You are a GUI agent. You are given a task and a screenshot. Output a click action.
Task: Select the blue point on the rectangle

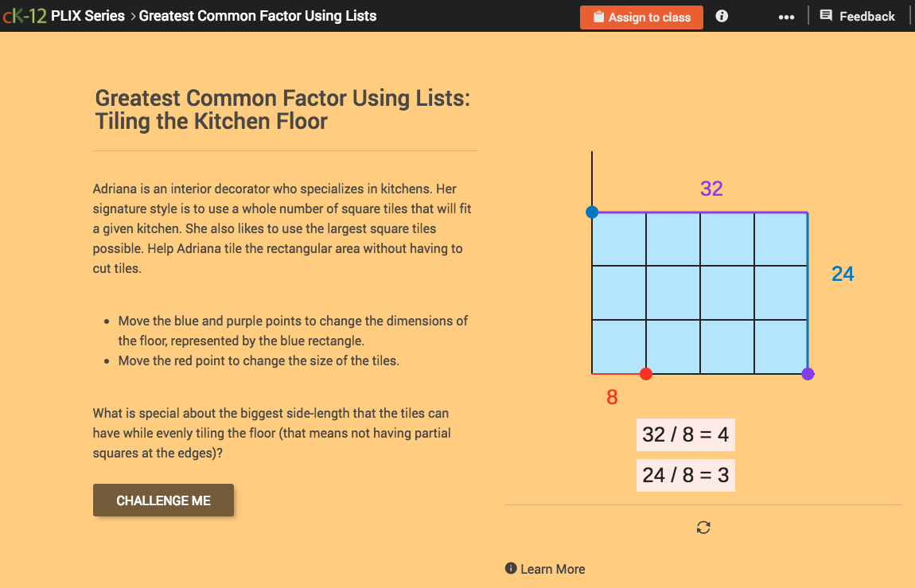coord(591,212)
